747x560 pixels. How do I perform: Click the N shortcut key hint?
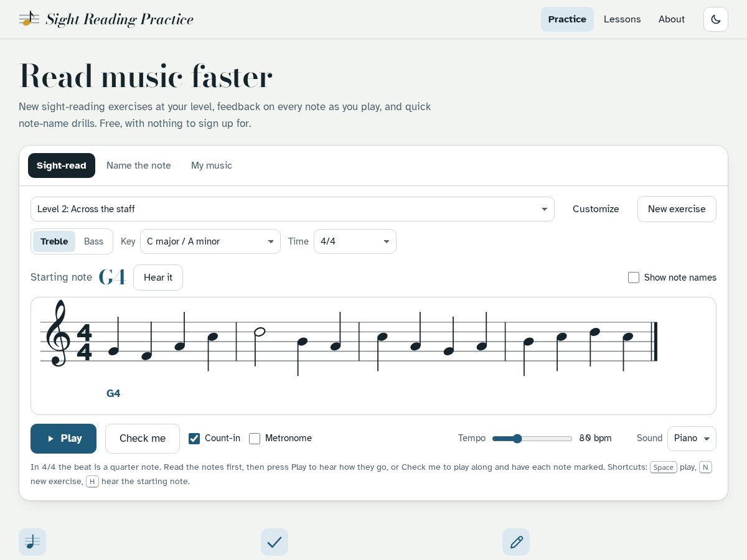705,467
